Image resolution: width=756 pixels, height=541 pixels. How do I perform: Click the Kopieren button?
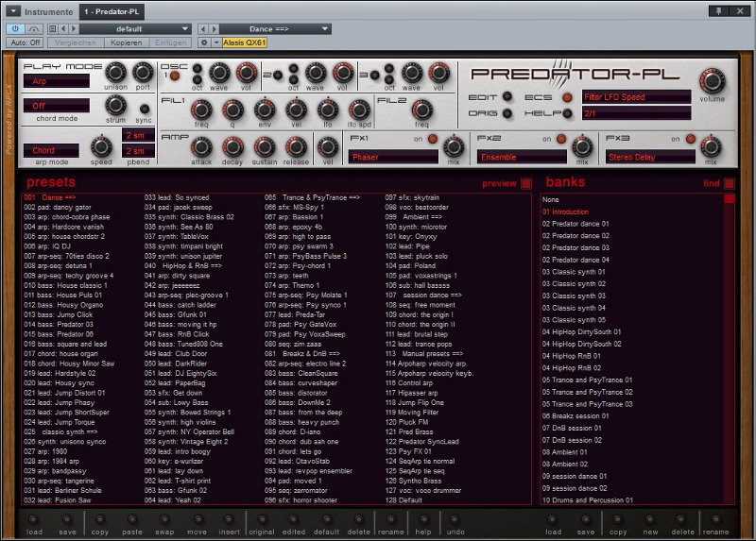click(127, 42)
